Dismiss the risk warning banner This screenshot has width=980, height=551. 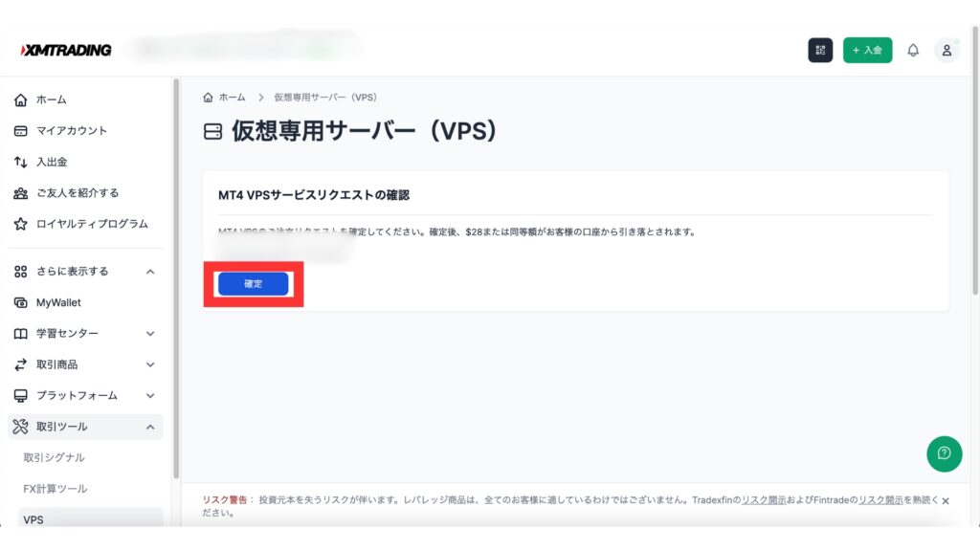click(946, 500)
